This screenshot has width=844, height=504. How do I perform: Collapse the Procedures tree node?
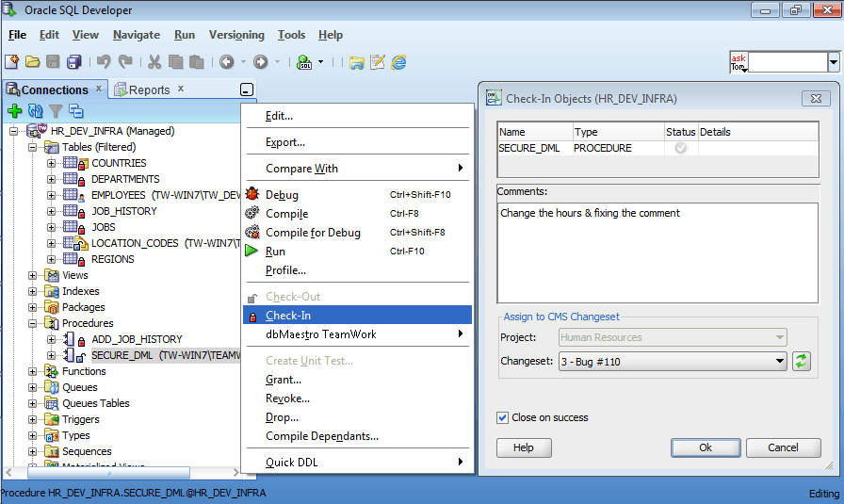[x=33, y=324]
